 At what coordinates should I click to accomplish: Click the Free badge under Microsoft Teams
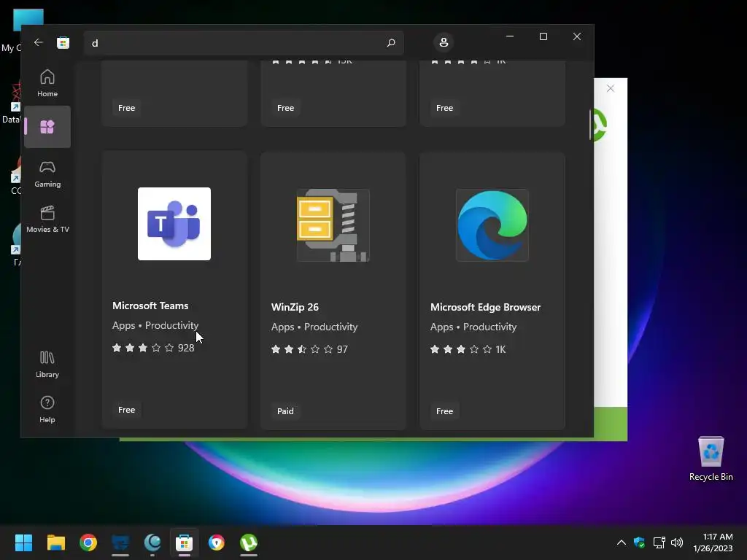tap(127, 410)
